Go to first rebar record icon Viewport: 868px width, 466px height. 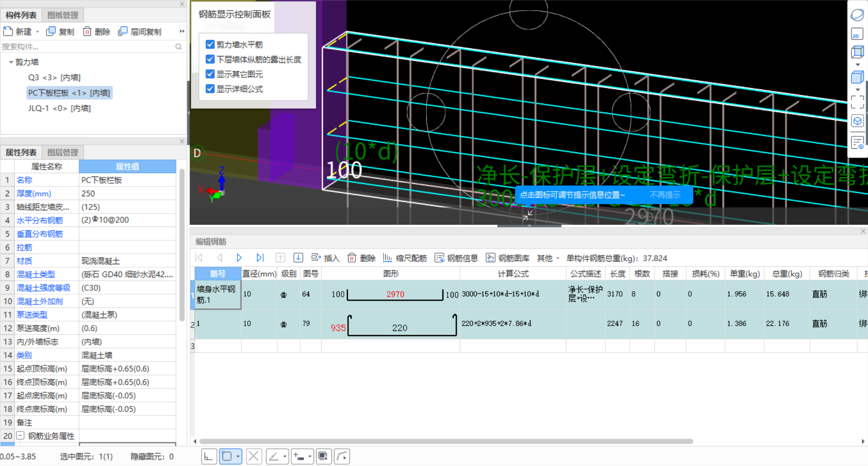click(x=199, y=258)
